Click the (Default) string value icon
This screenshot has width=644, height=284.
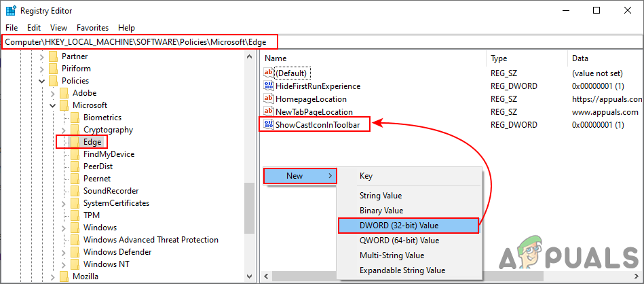[268, 73]
